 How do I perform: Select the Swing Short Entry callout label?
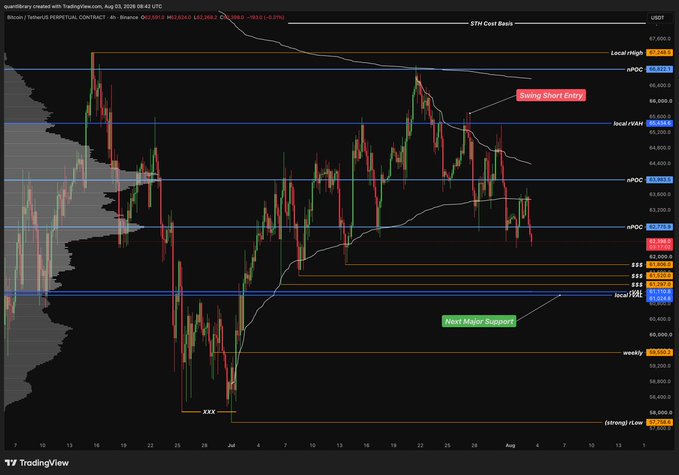coord(551,95)
